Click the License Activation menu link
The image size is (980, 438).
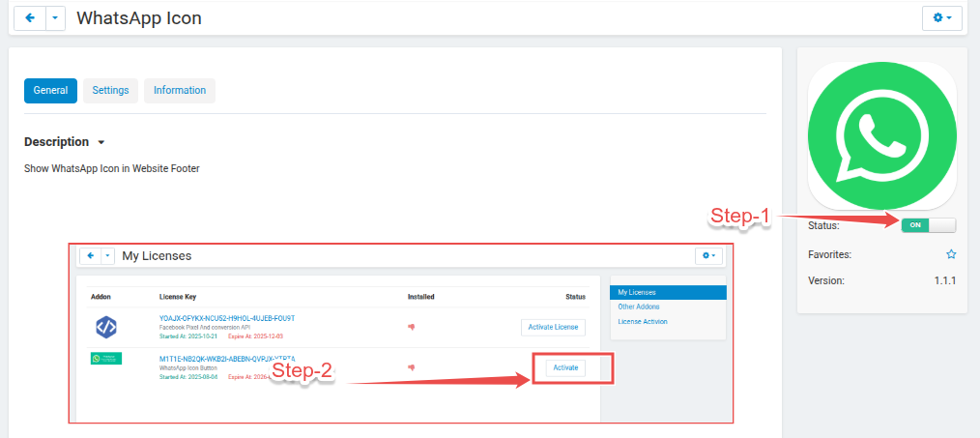[642, 321]
